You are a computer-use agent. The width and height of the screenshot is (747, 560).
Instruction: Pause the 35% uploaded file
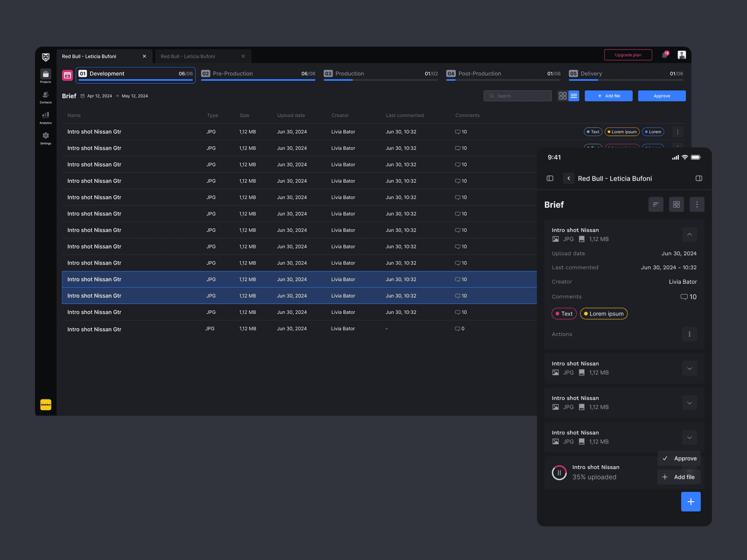(559, 473)
